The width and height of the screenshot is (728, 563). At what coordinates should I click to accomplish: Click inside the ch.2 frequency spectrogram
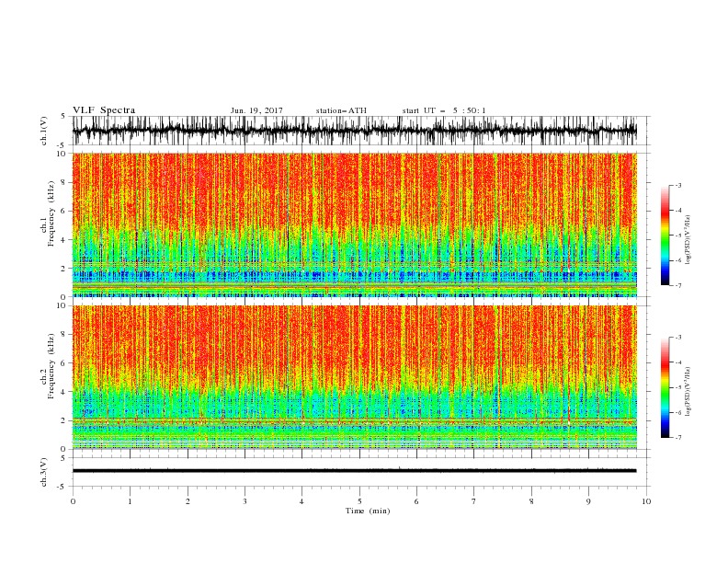pyautogui.click(x=354, y=377)
